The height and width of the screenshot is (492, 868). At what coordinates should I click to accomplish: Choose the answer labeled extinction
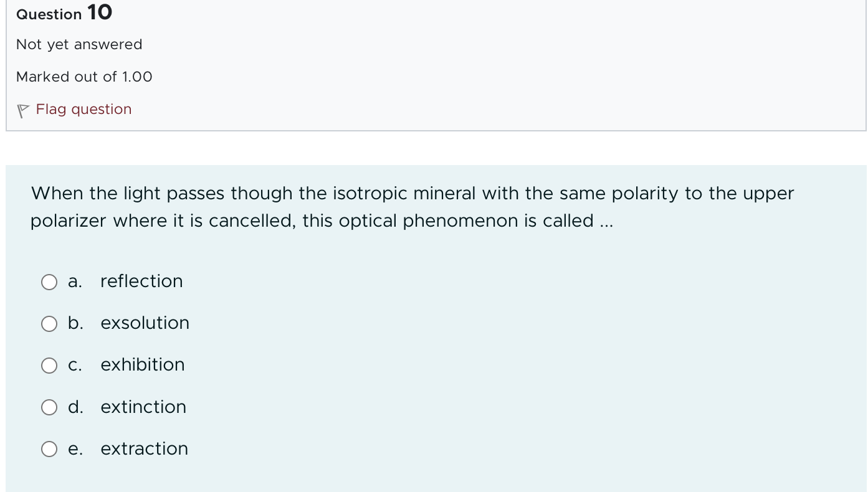[x=143, y=407]
